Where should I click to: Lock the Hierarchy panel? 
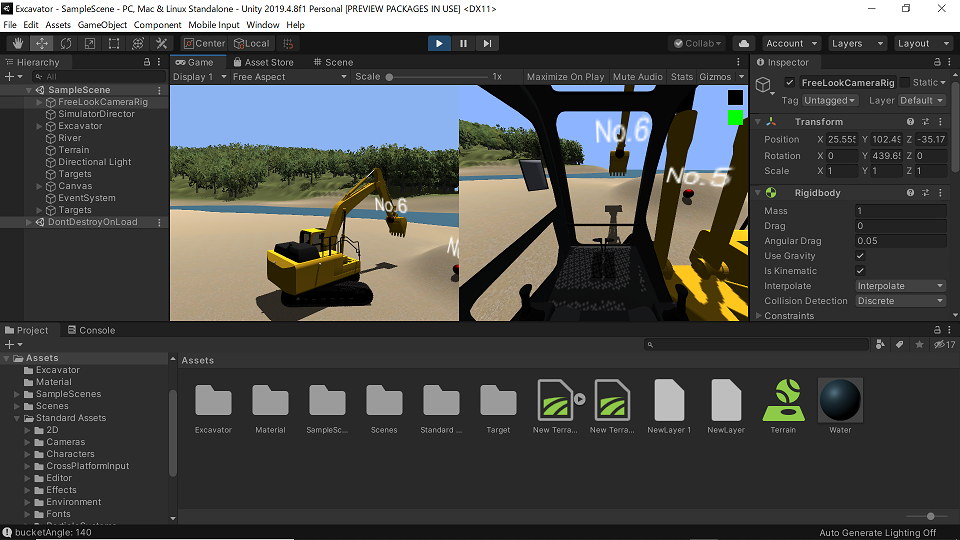point(147,62)
